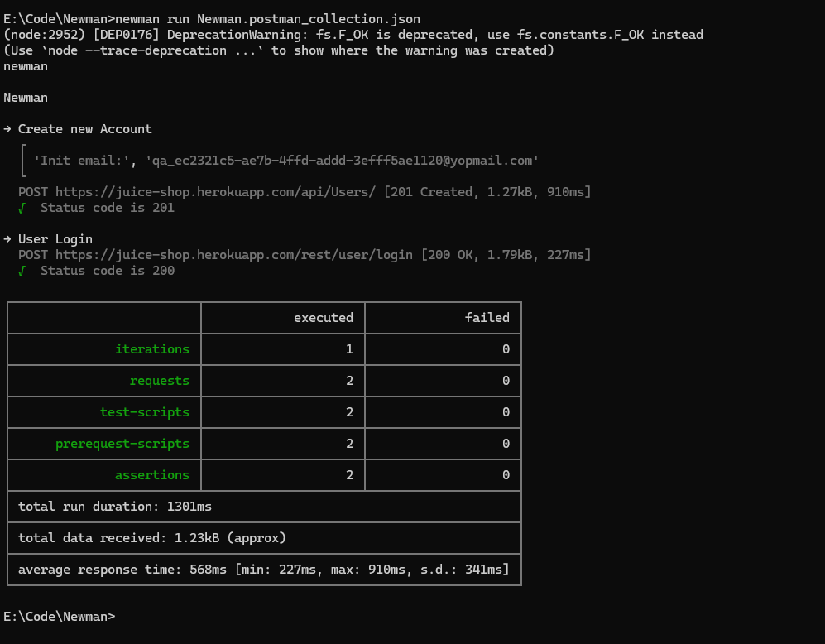This screenshot has width=825, height=644.
Task: Select the green 'iterations' row label
Action: coord(152,349)
